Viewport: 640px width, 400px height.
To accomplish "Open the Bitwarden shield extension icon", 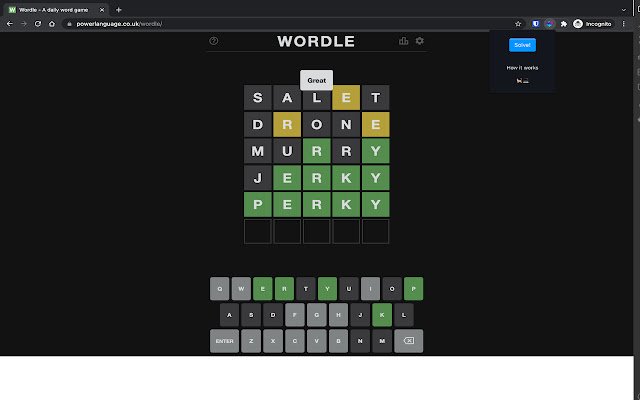I will (536, 24).
